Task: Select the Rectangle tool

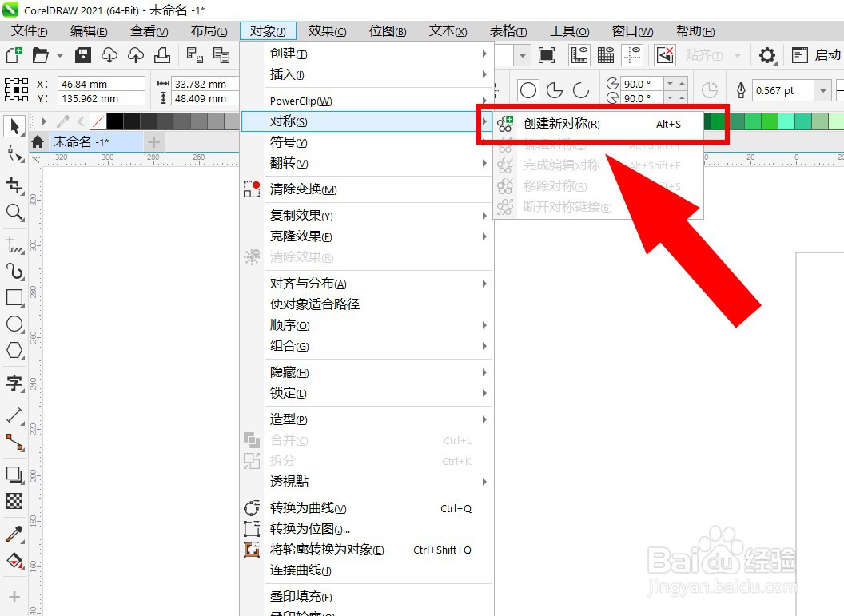Action: [14, 297]
